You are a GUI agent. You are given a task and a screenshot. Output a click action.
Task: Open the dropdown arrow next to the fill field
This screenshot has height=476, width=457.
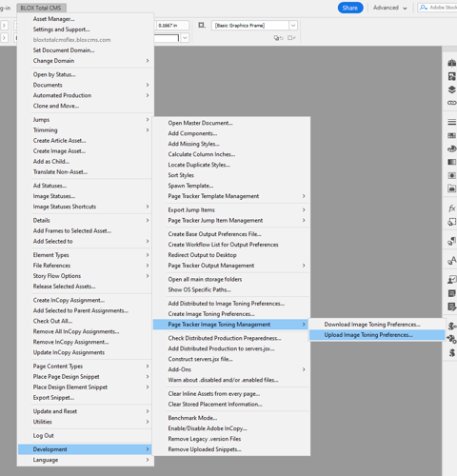[x=185, y=38]
